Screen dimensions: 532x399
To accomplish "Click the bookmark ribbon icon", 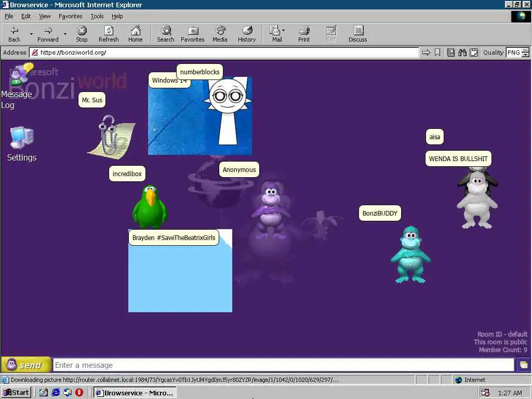I will pyautogui.click(x=437, y=52).
